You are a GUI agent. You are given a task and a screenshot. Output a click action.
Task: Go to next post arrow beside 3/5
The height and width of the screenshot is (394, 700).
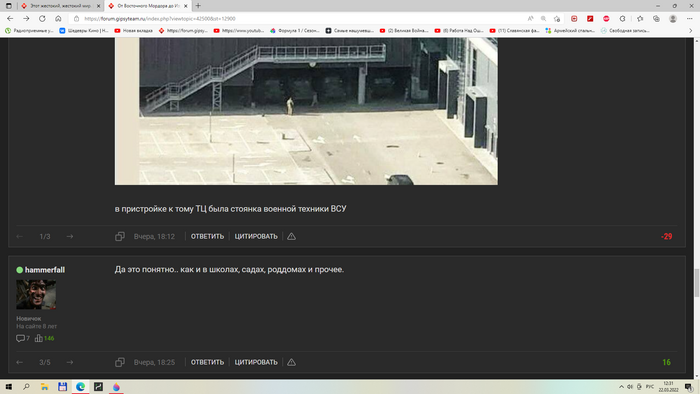click(70, 362)
